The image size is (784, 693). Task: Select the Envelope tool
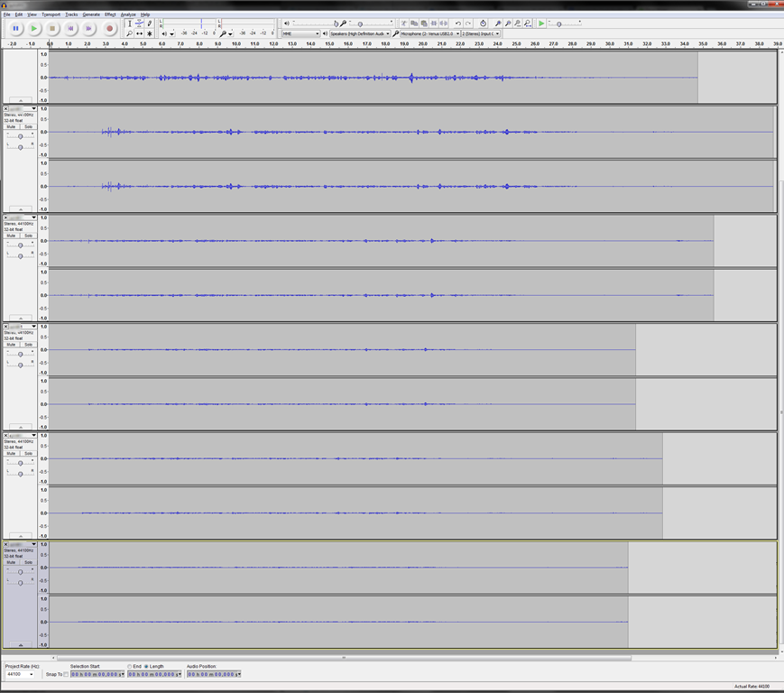coord(139,23)
